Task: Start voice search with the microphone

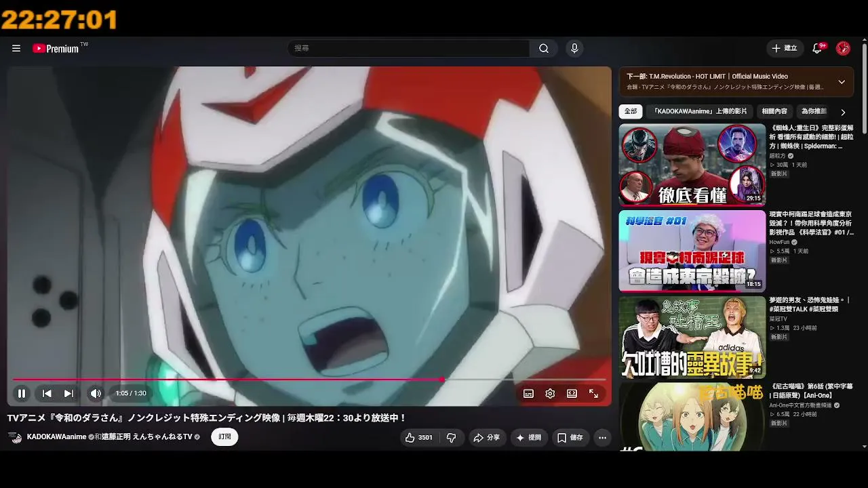Action: tap(574, 49)
